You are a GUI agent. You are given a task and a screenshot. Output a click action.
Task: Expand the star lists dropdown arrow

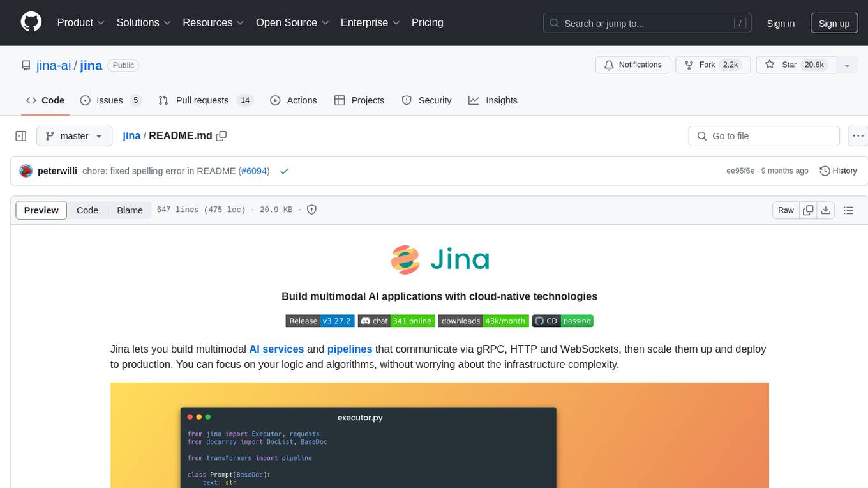[x=847, y=65]
